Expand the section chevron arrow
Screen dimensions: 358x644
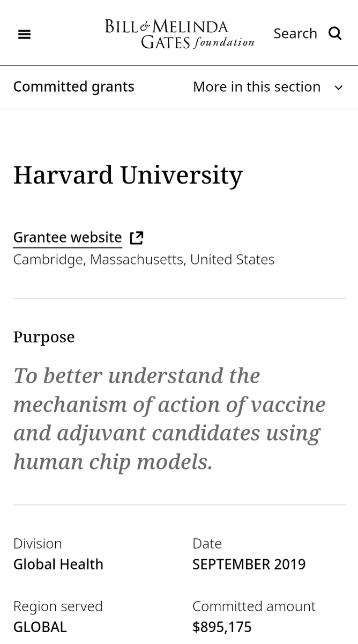(338, 87)
